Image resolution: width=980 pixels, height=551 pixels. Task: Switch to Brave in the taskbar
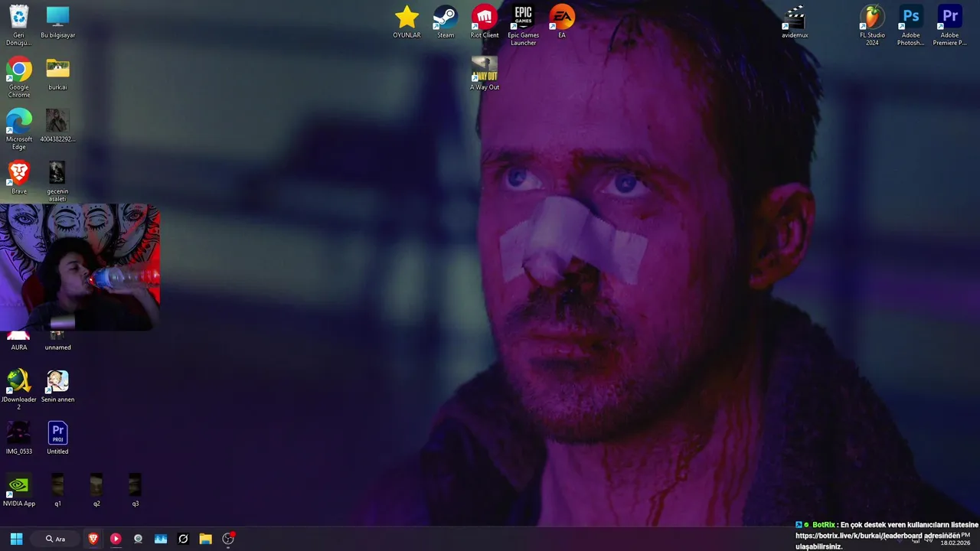93,539
